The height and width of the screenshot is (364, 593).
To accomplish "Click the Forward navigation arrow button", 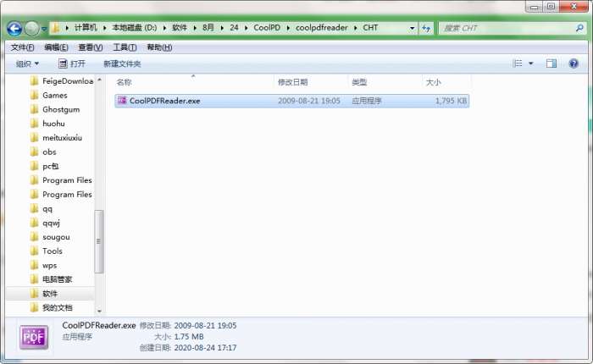I will point(32,28).
